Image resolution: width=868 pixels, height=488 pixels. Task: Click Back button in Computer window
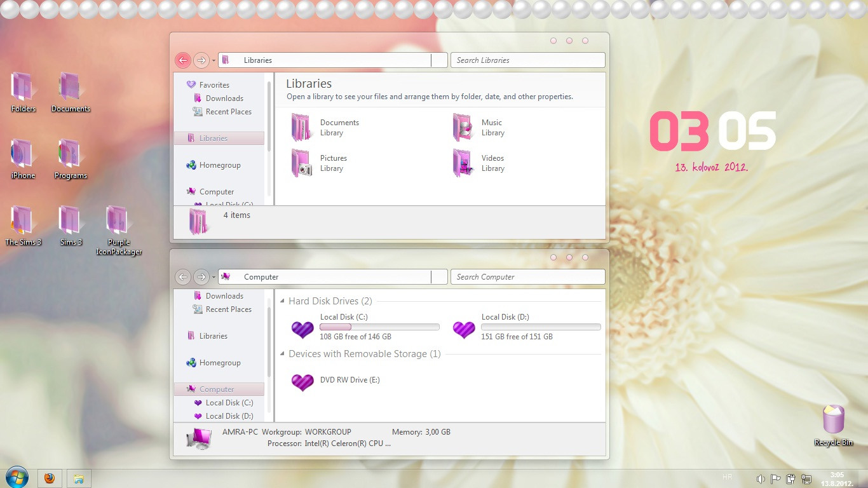tap(183, 277)
